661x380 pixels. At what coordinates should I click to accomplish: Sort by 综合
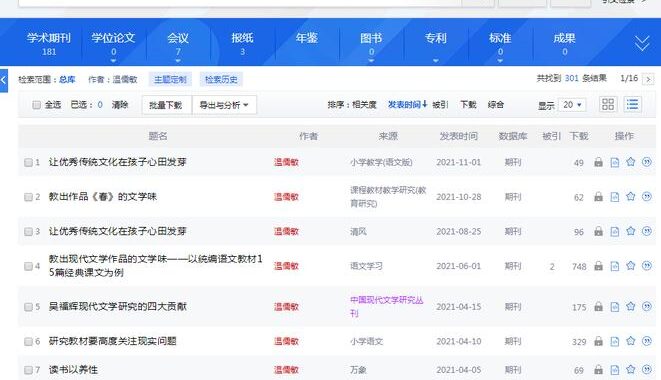(496, 105)
